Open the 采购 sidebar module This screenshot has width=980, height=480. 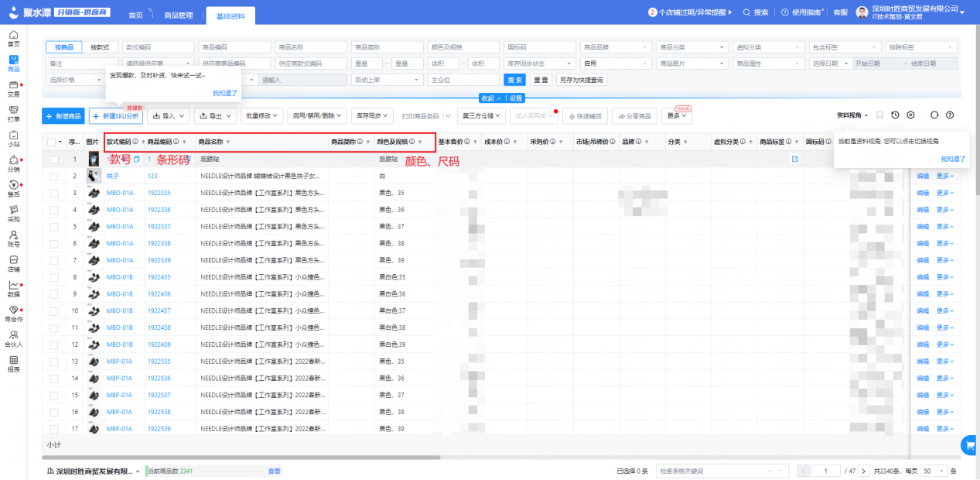point(13,214)
